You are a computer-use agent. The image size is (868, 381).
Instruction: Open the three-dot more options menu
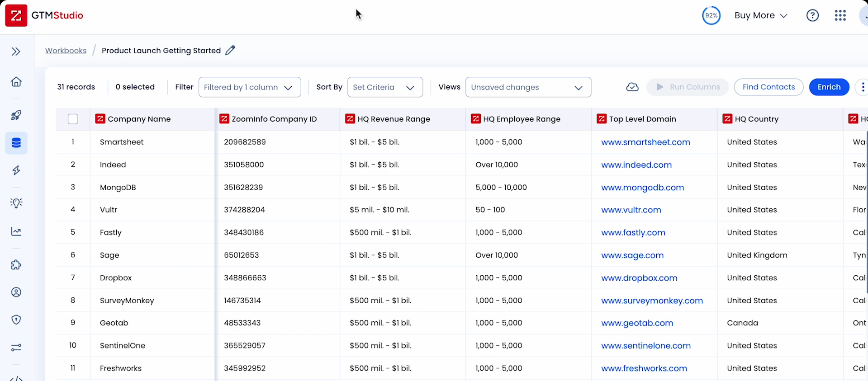pyautogui.click(x=863, y=87)
